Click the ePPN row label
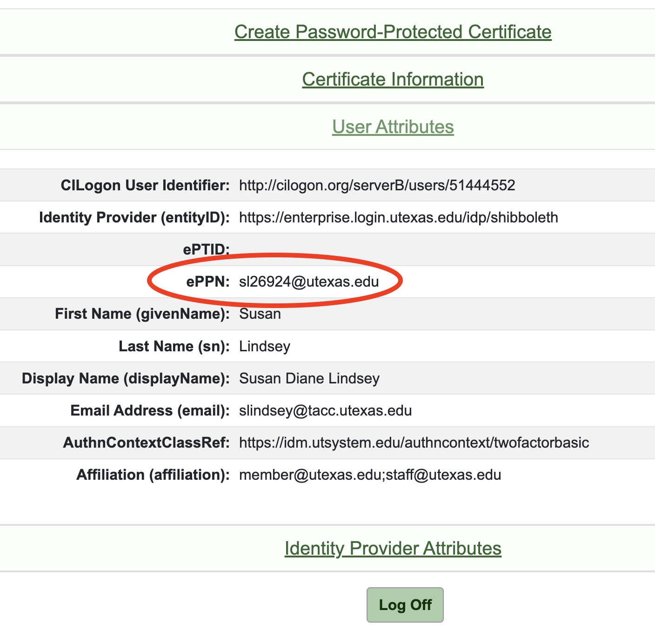655x644 pixels. coord(208,282)
